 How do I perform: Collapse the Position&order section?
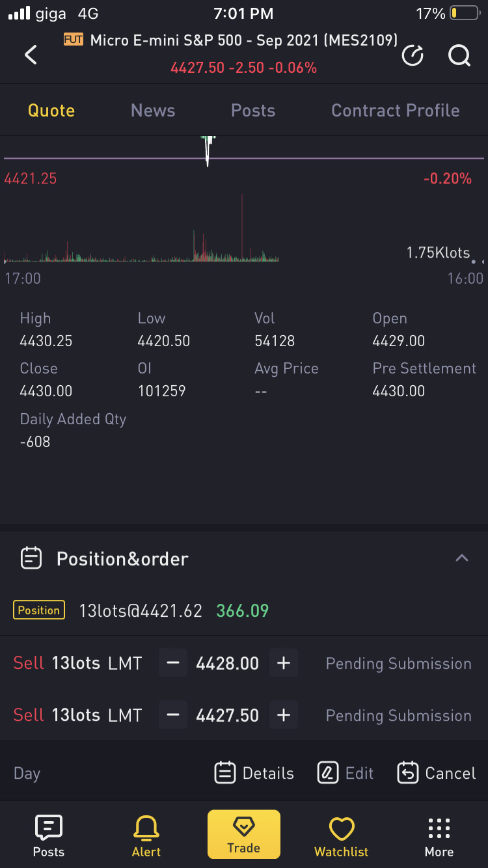pyautogui.click(x=462, y=558)
